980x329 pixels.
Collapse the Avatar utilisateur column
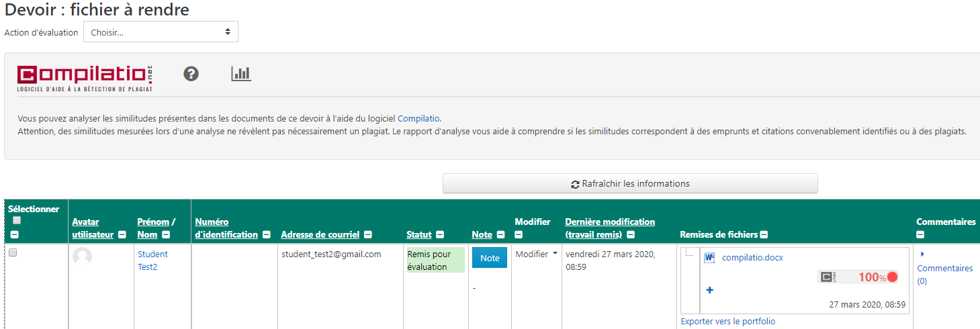coord(122,235)
